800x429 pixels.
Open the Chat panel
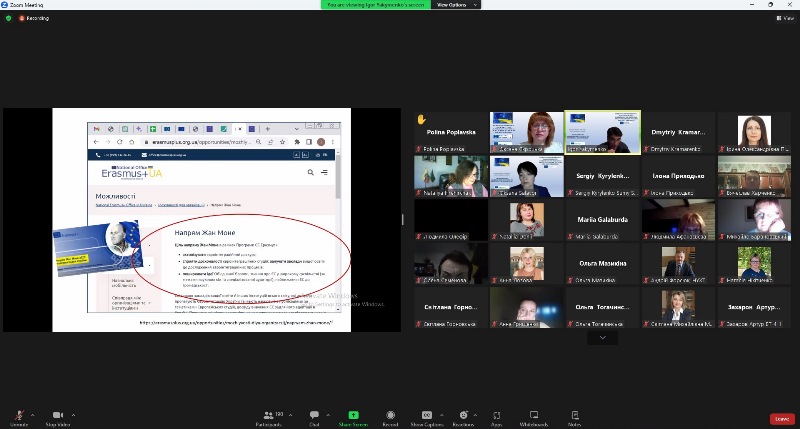(314, 417)
